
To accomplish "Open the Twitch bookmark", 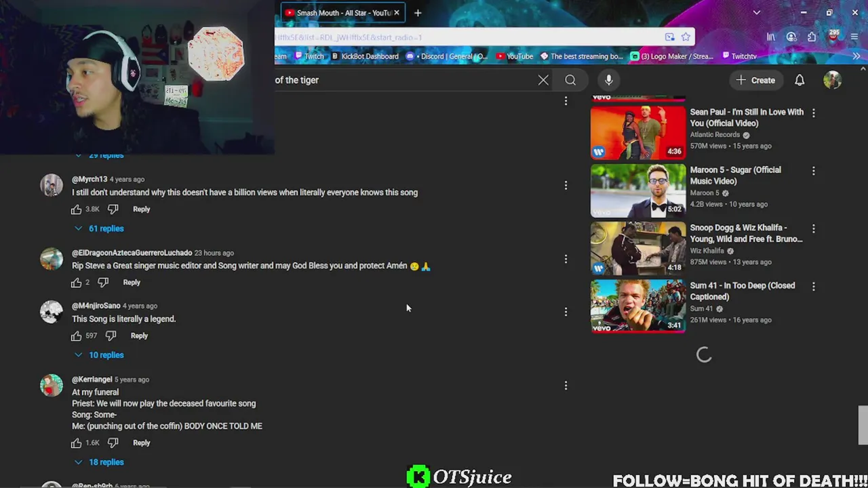I will [x=309, y=56].
